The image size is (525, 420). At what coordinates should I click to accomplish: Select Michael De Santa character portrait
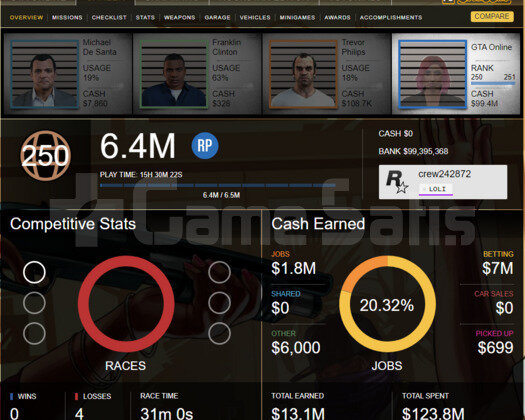click(x=45, y=74)
